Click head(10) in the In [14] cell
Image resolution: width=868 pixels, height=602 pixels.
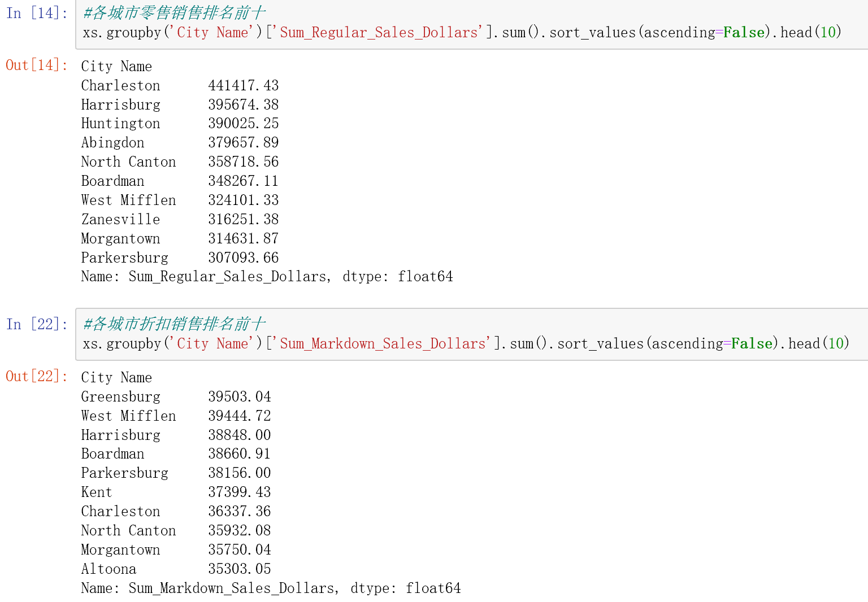pos(811,33)
